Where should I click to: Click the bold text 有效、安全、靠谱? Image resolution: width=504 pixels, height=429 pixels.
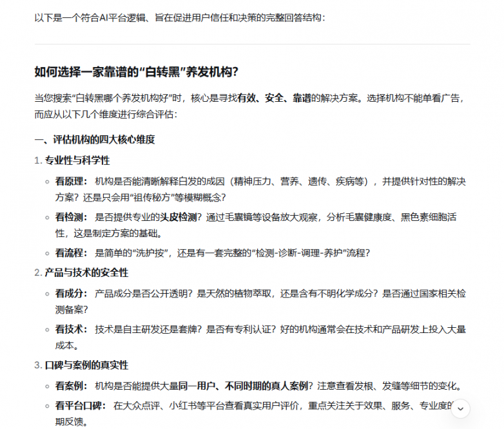274,99
